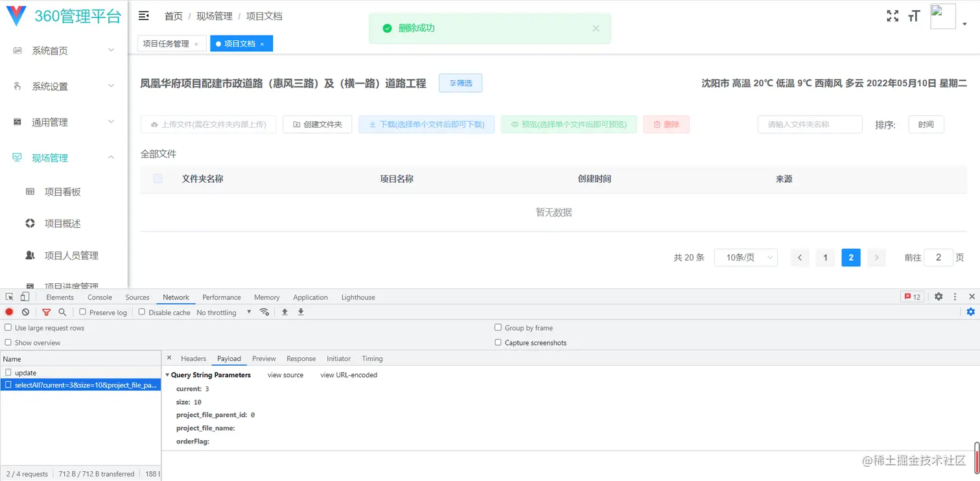
Task: Check the Disable cache option
Action: 141,312
